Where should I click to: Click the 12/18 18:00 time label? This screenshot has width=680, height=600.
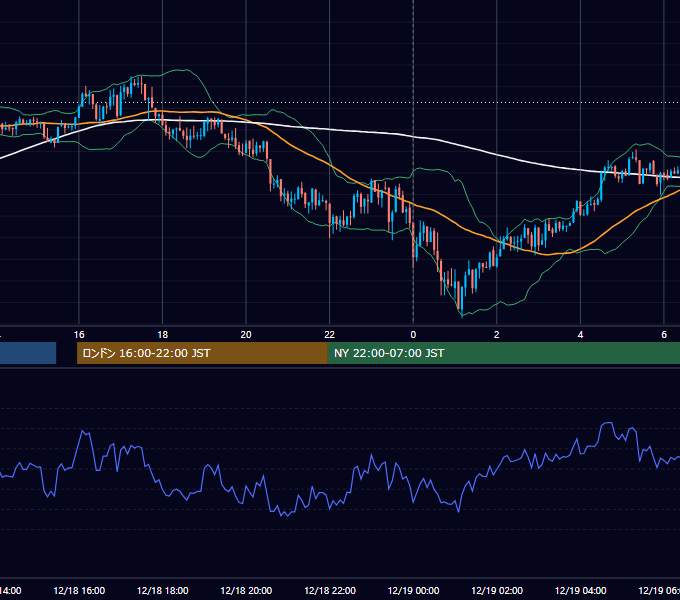(x=163, y=590)
